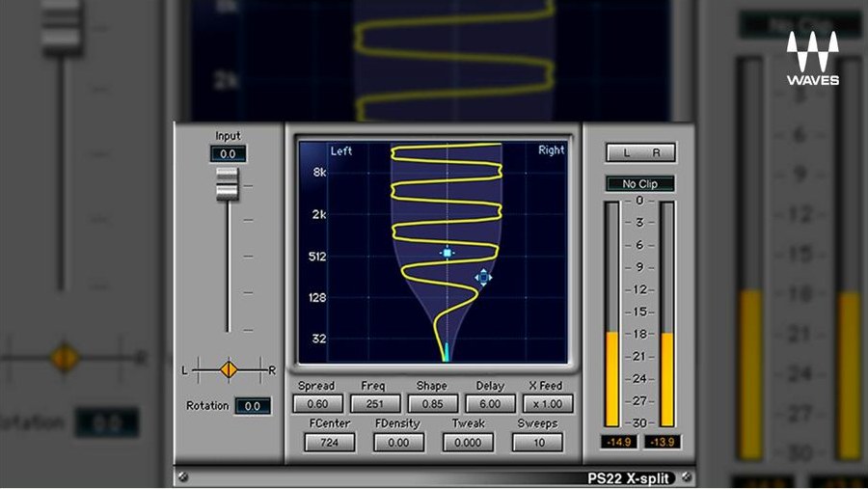Click the orange L/R rotation diamond handle
This screenshot has width=868, height=489.
[229, 368]
